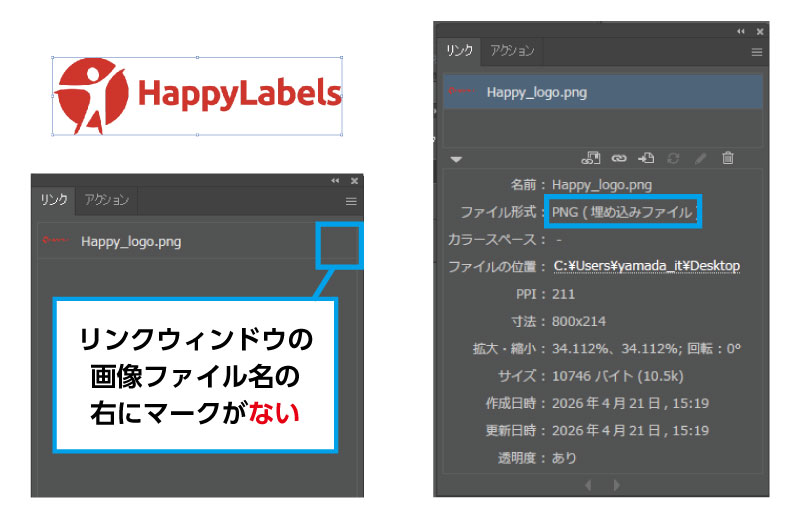
Task: Select the リンク tab in the left panel
Action: [54, 200]
